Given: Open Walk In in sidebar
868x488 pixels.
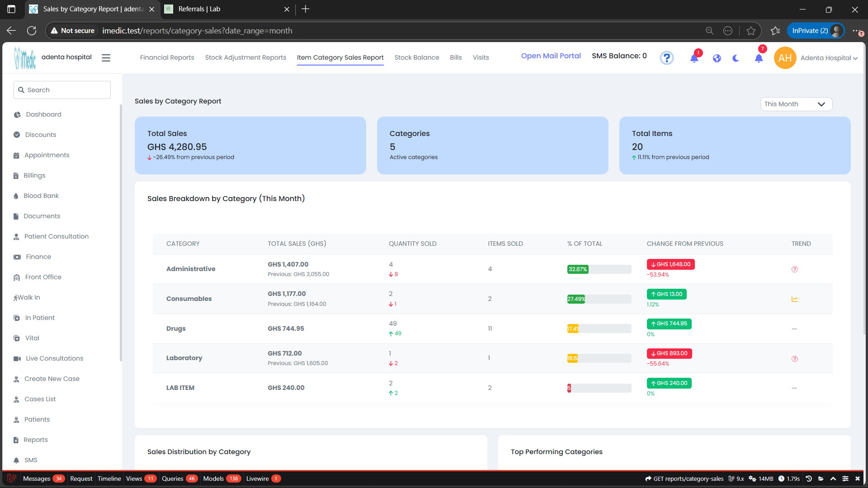Looking at the screenshot, I should click(x=28, y=298).
